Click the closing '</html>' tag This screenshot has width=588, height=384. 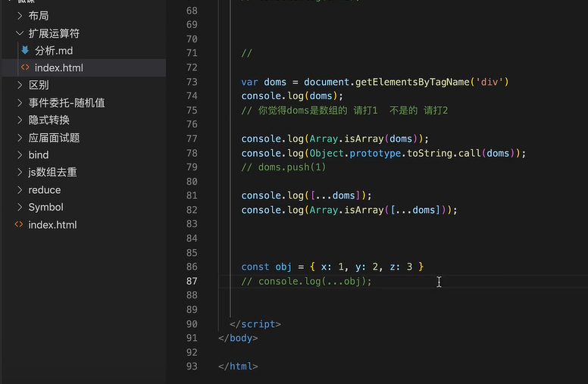[x=238, y=366]
